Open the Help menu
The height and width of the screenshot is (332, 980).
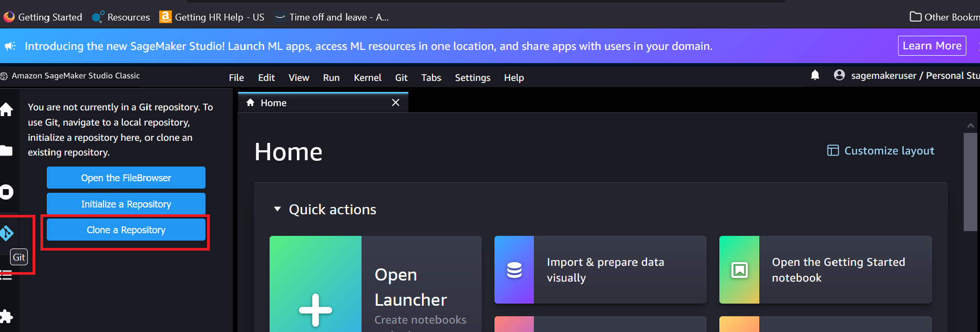pyautogui.click(x=514, y=78)
